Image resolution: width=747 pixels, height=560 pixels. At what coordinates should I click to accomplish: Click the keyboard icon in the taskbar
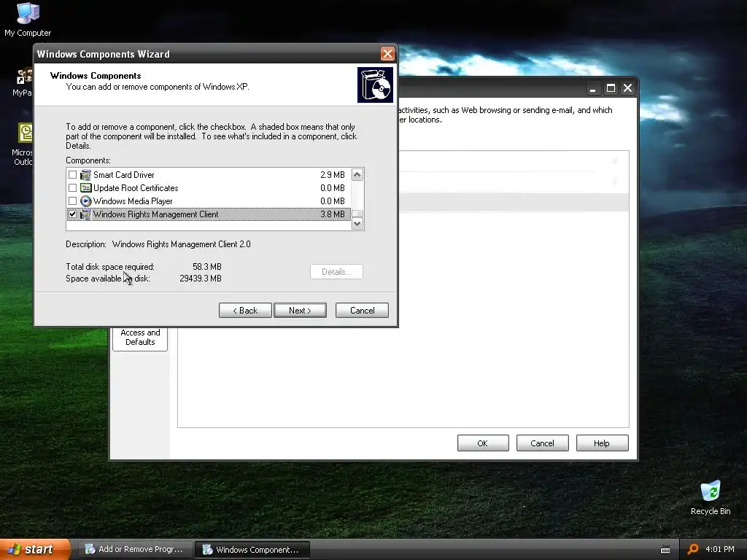pyautogui.click(x=665, y=550)
